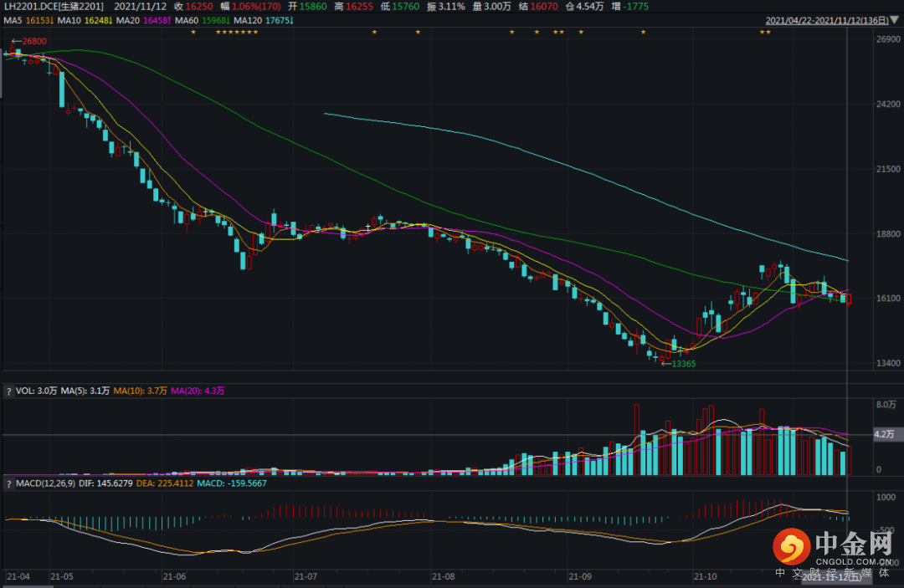
Task: Select the 21-09 date on time axis
Action: click(579, 577)
